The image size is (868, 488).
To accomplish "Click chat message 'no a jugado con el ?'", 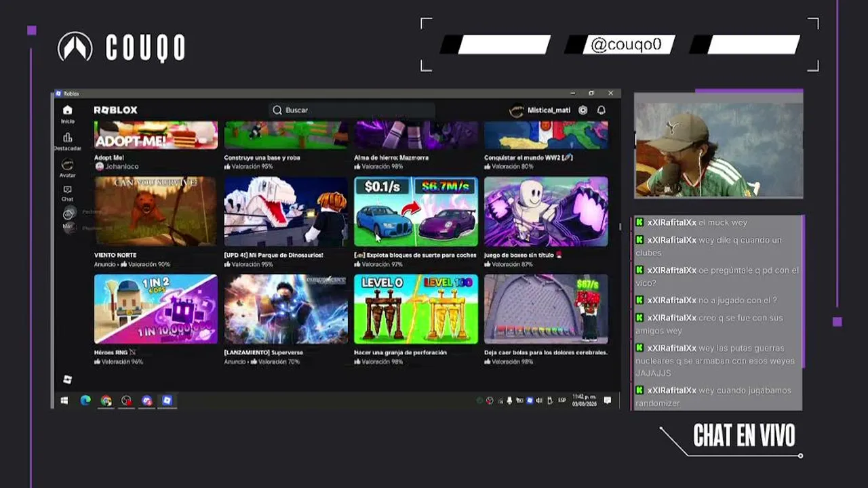I will tap(738, 300).
